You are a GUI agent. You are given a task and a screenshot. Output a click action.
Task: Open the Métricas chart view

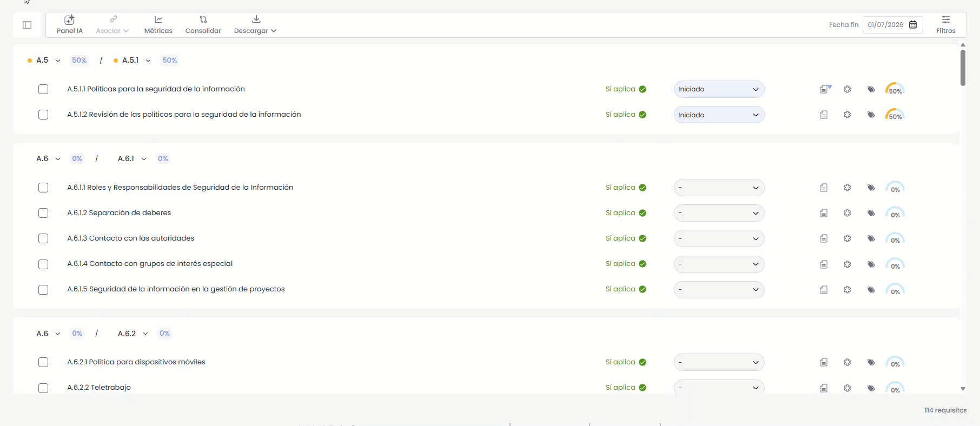pyautogui.click(x=158, y=25)
